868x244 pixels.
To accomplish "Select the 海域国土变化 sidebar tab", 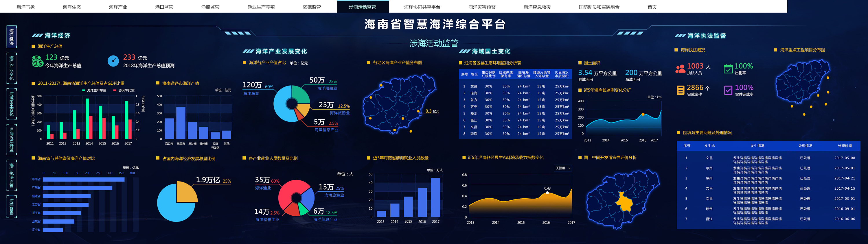I will tap(12, 104).
